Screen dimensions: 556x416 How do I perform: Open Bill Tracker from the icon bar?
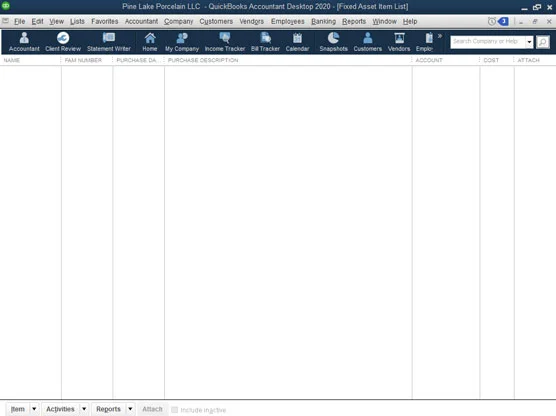265,42
